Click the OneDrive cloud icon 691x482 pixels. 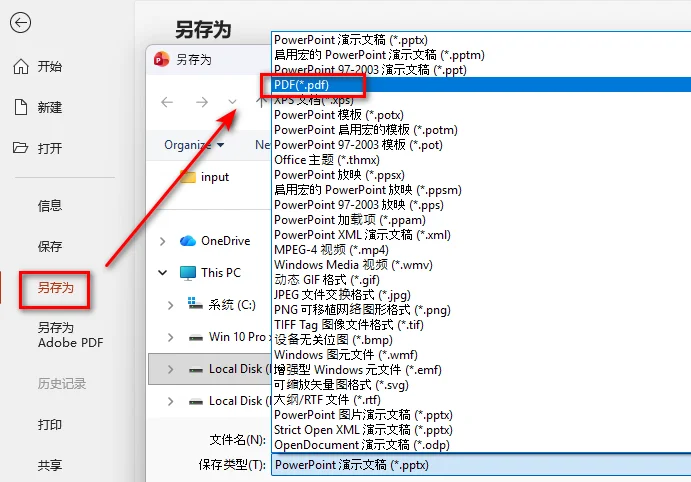188,241
